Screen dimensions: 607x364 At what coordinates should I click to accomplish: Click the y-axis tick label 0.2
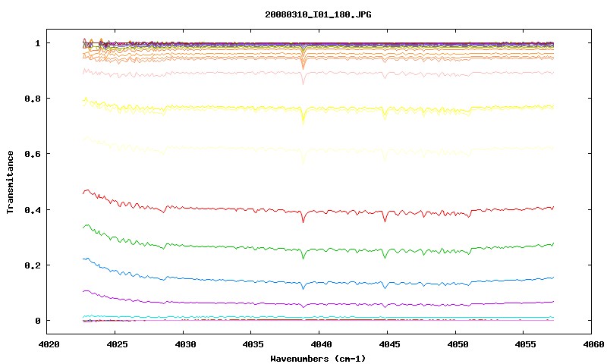(33, 265)
